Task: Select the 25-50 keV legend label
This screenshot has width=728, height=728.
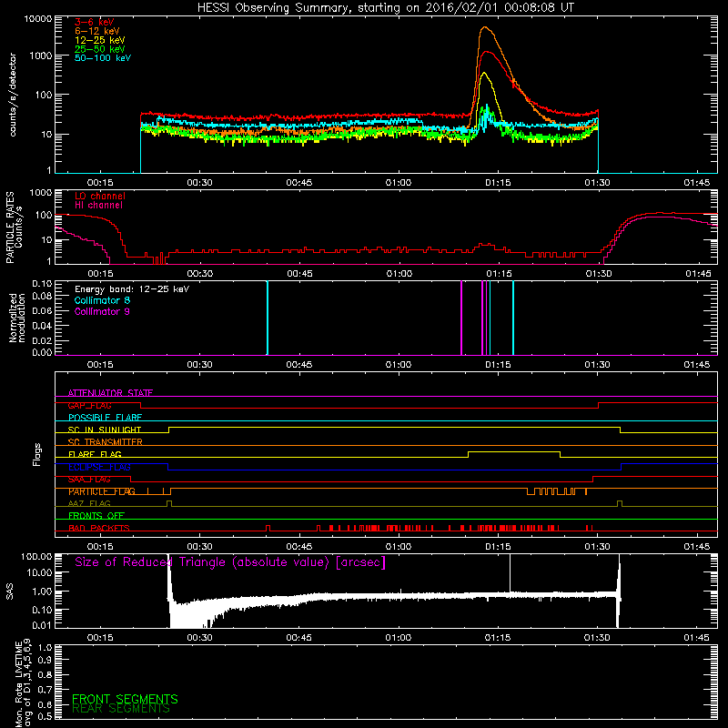Action: tap(100, 49)
